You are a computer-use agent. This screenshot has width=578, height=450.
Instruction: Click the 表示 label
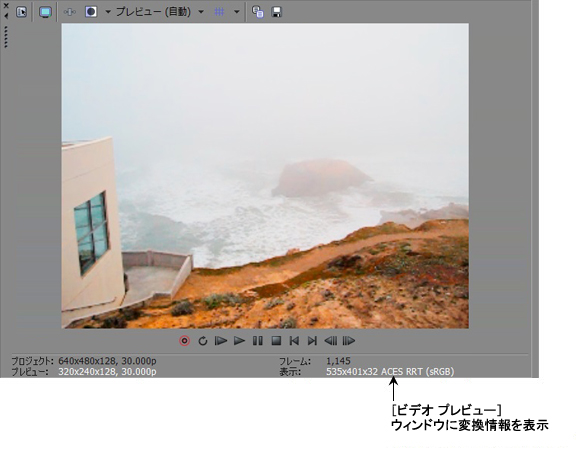[x=290, y=371]
